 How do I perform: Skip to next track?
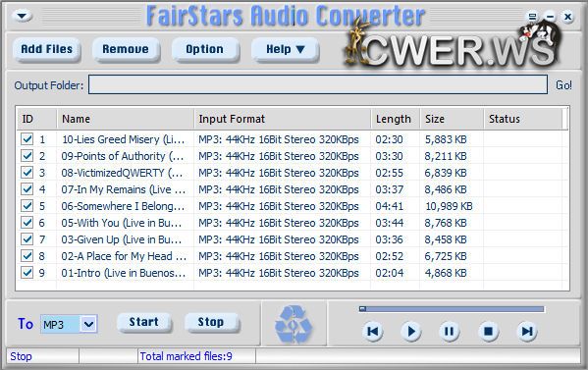527,331
